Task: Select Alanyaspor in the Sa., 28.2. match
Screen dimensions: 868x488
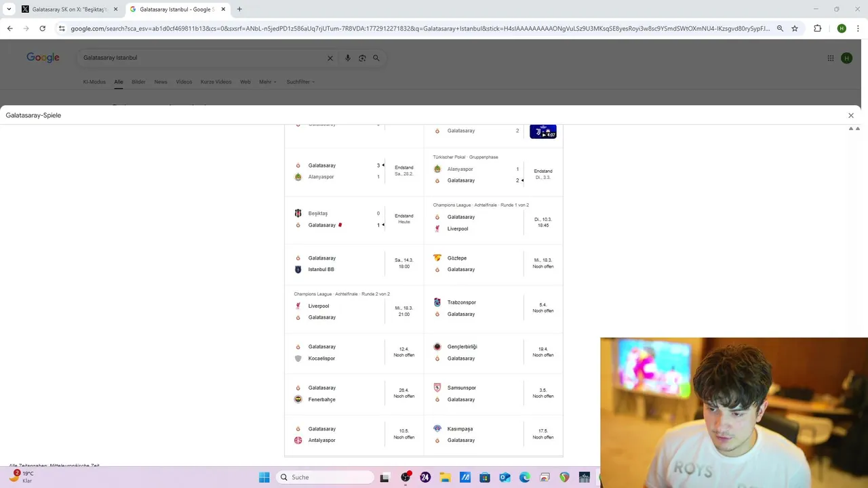Action: [321, 177]
